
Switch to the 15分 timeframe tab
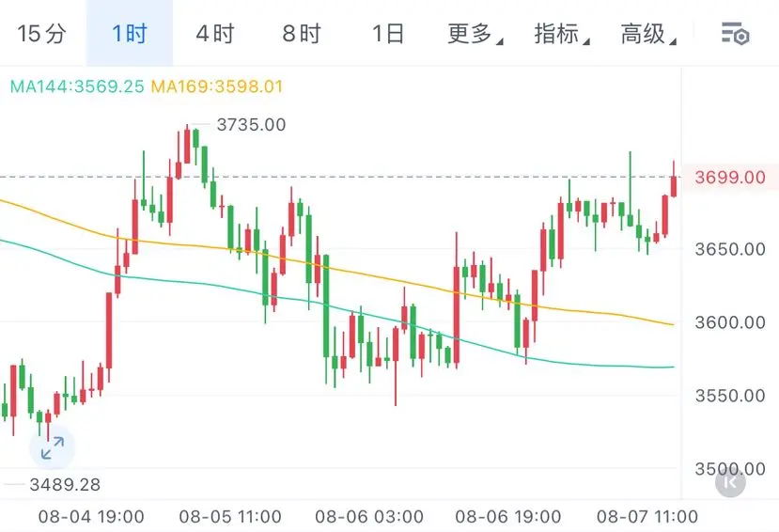pos(42,34)
